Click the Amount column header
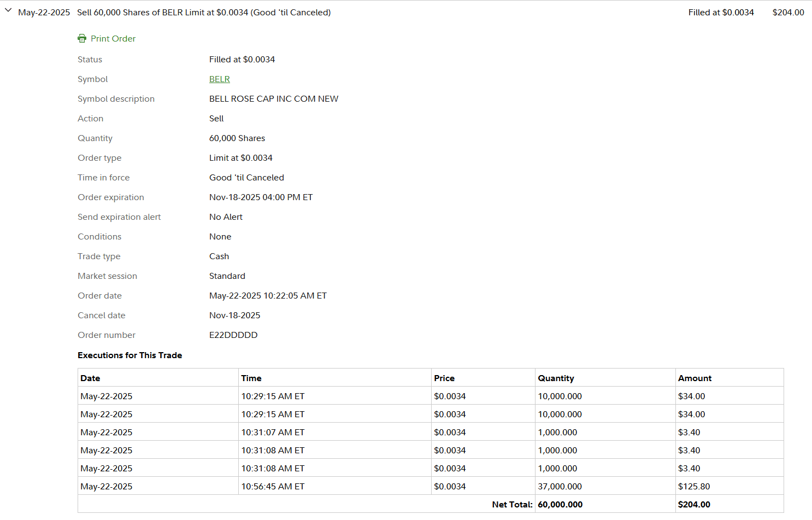The image size is (812, 520). [695, 378]
